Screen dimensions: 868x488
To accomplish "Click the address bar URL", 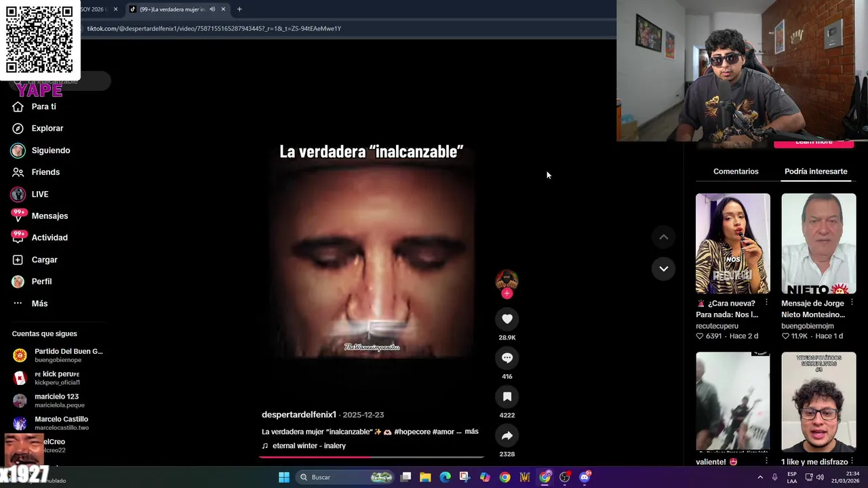I will pos(214,28).
